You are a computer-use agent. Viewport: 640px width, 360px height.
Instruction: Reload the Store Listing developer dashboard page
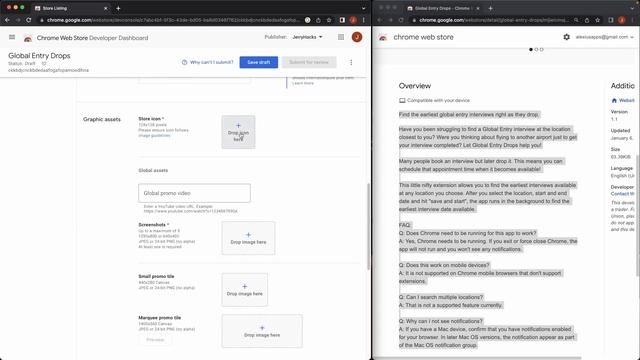point(29,20)
